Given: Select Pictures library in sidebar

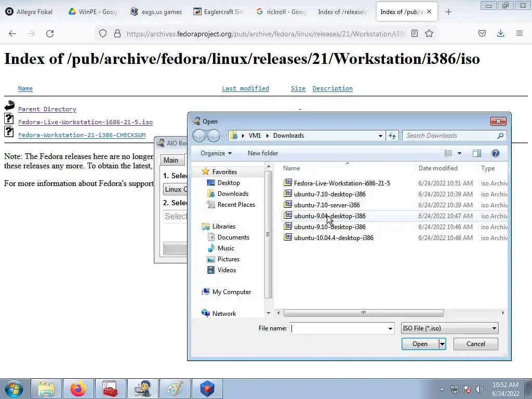Looking at the screenshot, I should [x=229, y=259].
